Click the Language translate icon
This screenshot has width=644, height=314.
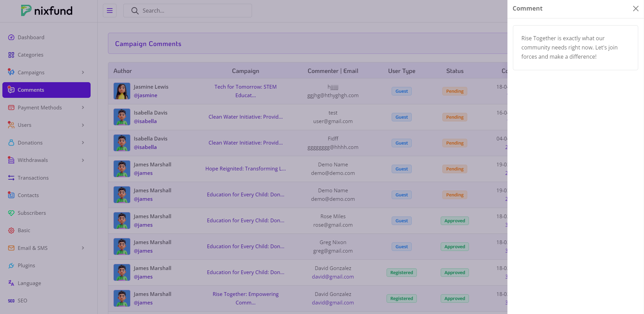pyautogui.click(x=11, y=283)
